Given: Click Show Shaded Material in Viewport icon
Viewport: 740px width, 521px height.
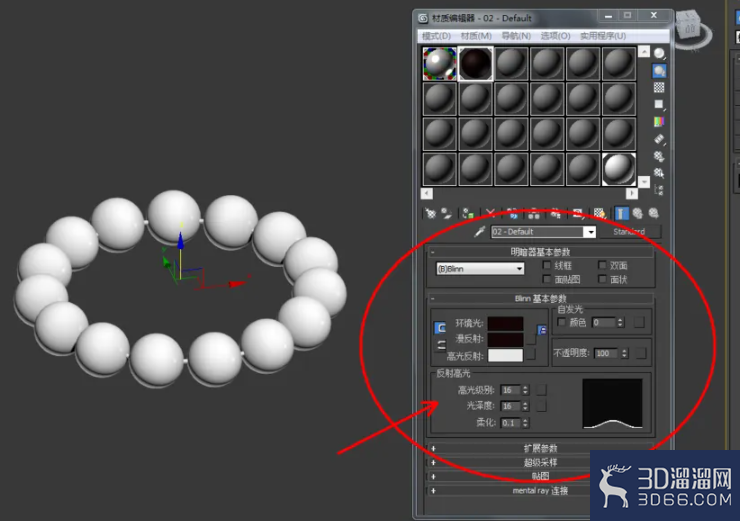Looking at the screenshot, I should [x=599, y=213].
